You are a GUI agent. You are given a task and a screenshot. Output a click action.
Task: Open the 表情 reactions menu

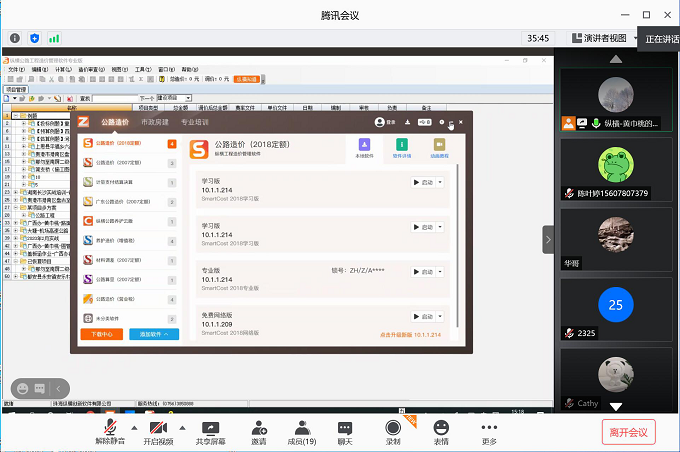click(x=441, y=432)
